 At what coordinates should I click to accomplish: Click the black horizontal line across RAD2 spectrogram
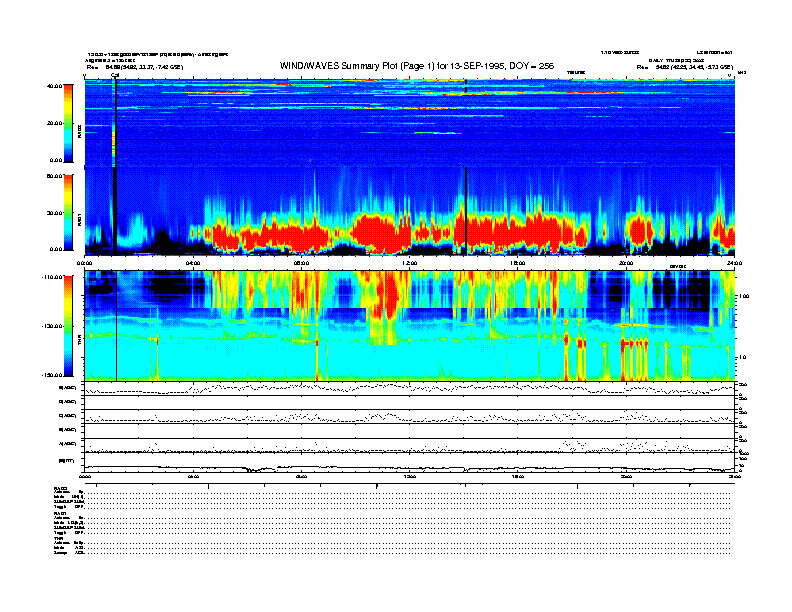click(x=410, y=139)
